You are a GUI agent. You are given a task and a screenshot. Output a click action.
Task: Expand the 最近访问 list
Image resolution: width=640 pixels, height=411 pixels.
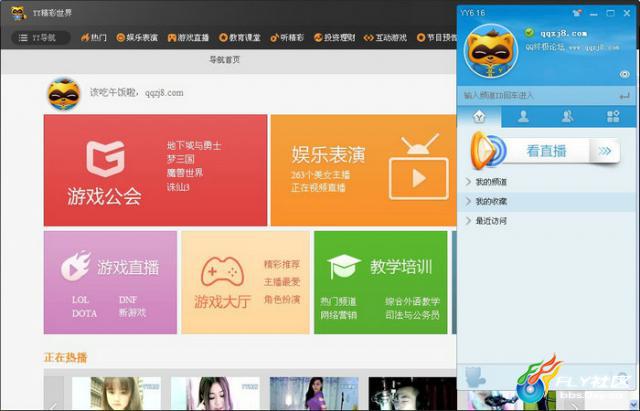click(x=547, y=221)
